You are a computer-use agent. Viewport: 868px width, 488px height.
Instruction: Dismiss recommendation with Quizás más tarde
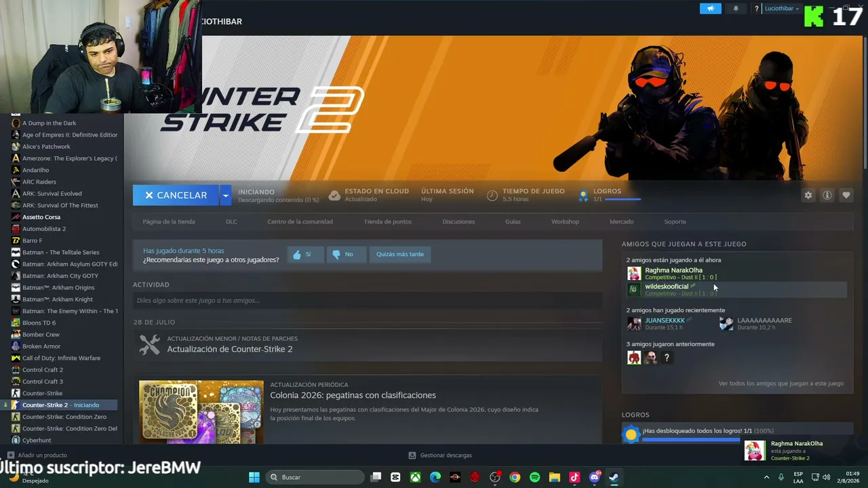tap(400, 254)
